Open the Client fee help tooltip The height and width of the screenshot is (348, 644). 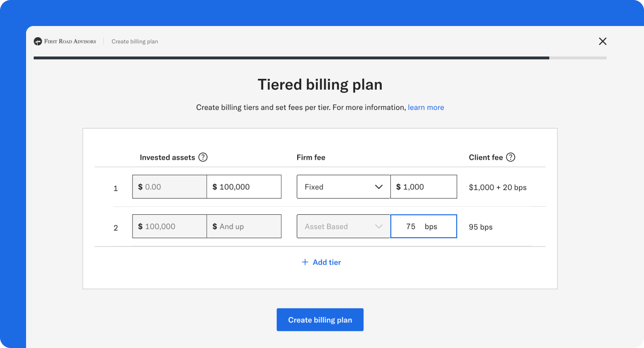511,157
